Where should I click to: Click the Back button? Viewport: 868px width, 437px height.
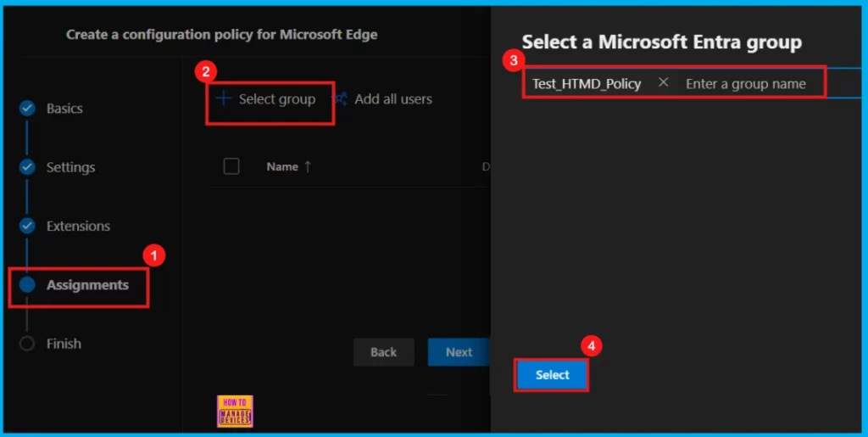pos(384,352)
